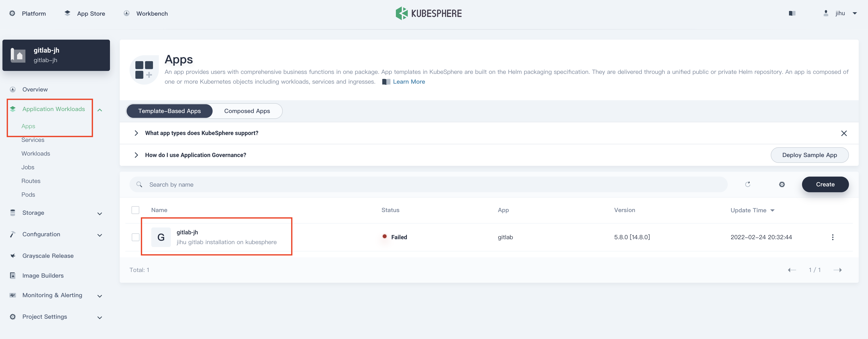Screen dimensions: 868x339
Task: Switch to the Template-Based Apps tab
Action: (x=170, y=111)
